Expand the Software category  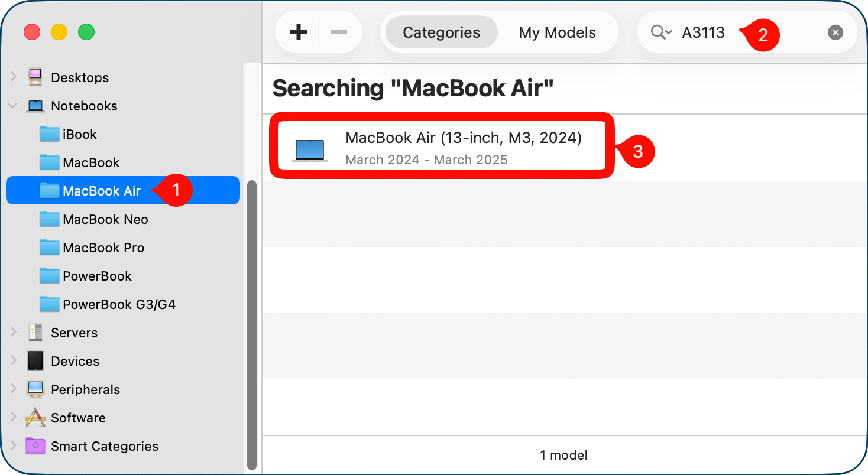point(14,418)
